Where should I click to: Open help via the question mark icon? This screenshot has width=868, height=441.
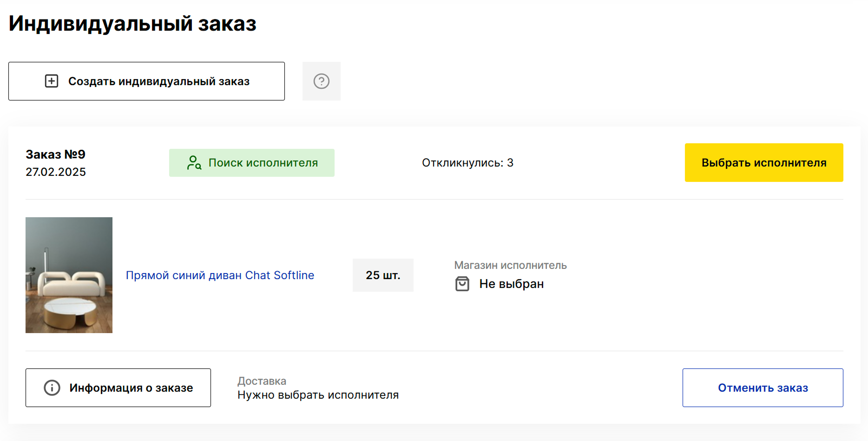click(x=321, y=81)
